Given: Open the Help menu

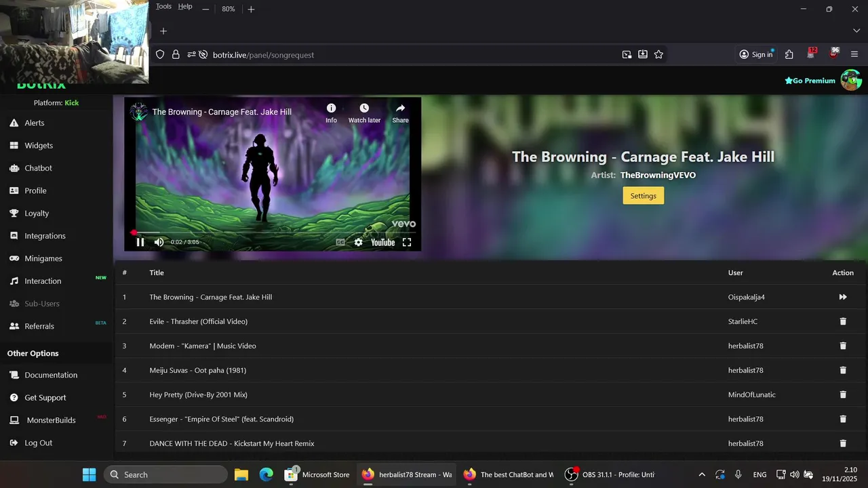Looking at the screenshot, I should click(185, 6).
